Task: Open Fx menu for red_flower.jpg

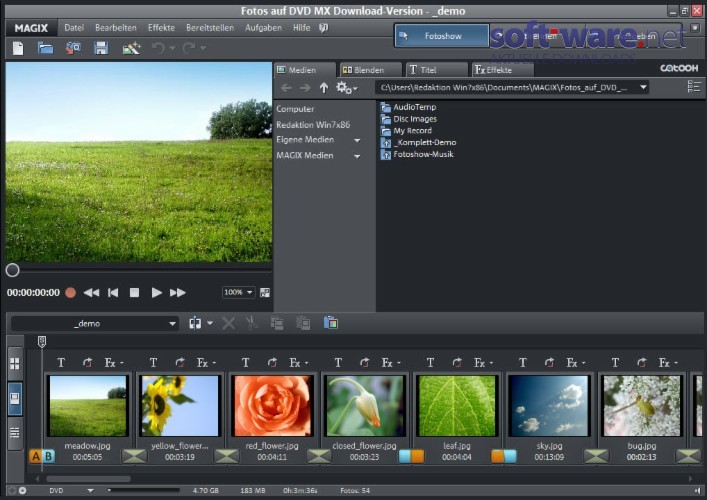Action: tap(298, 362)
